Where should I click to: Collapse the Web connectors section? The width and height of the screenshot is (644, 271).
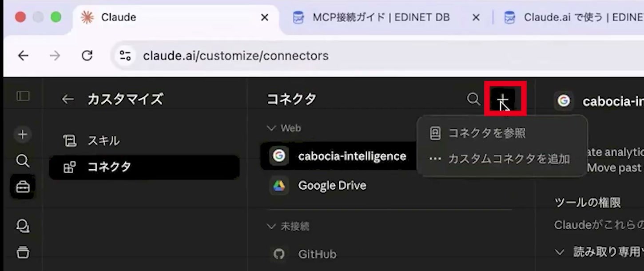click(x=284, y=128)
